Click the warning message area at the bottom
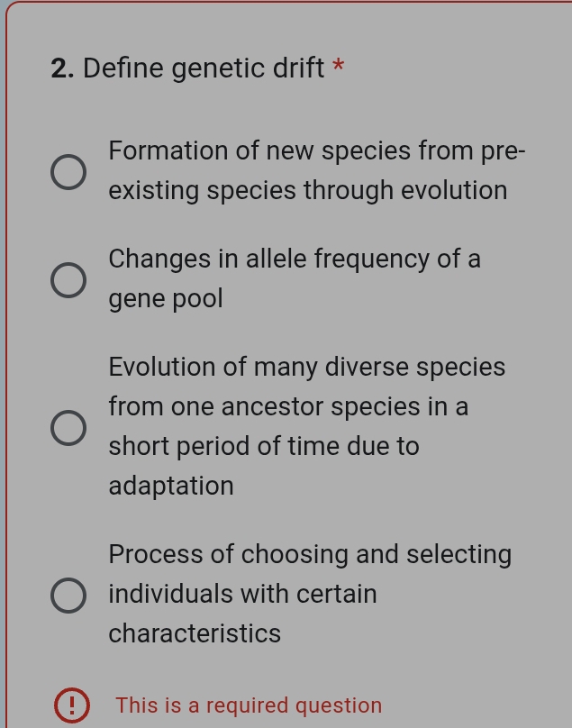572x728 pixels. pyautogui.click(x=225, y=705)
